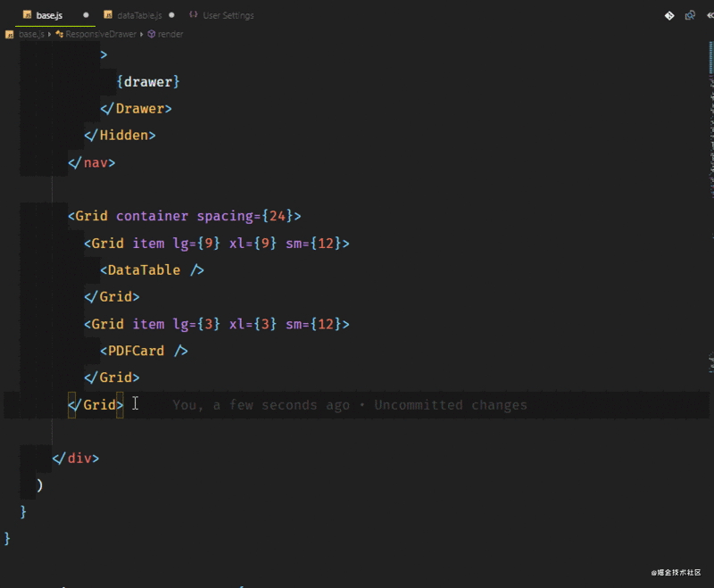Click the JavaScript icon on the dataTable.js tab
The height and width of the screenshot is (588, 714).
(x=108, y=14)
